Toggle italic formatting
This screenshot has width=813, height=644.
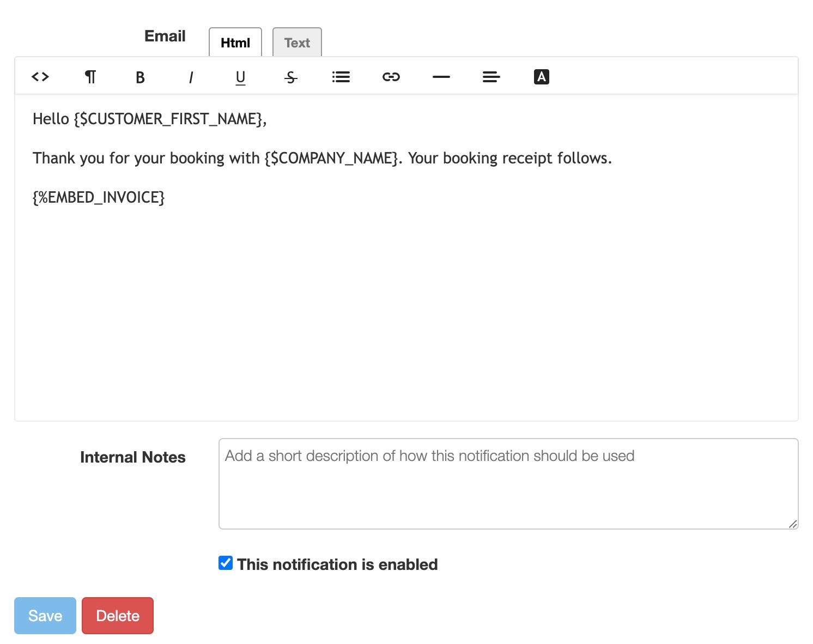tap(191, 77)
